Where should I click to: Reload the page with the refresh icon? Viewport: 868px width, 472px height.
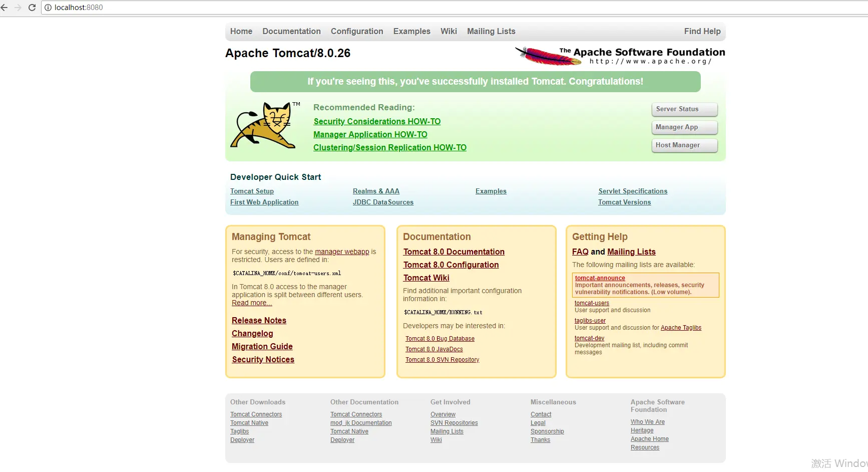(32, 8)
